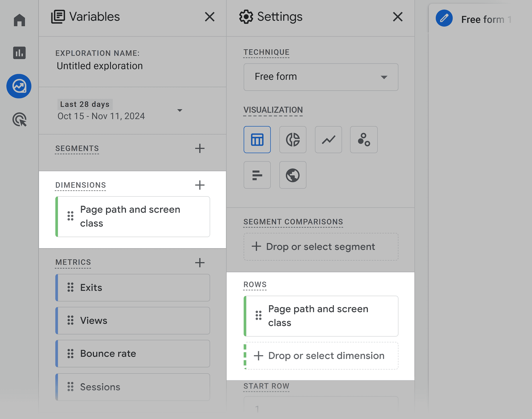The height and width of the screenshot is (419, 532).
Task: Select the table visualization icon
Action: coord(257,139)
